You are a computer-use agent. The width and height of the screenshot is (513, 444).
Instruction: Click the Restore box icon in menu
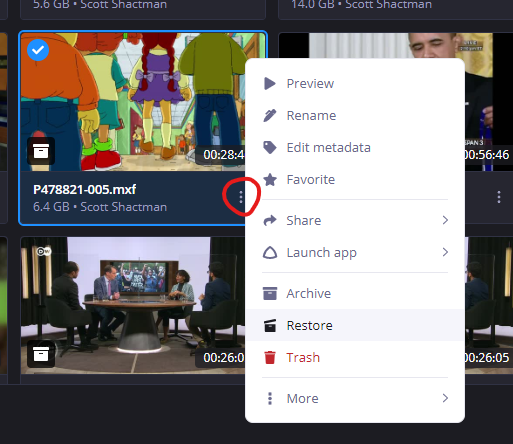[270, 326]
